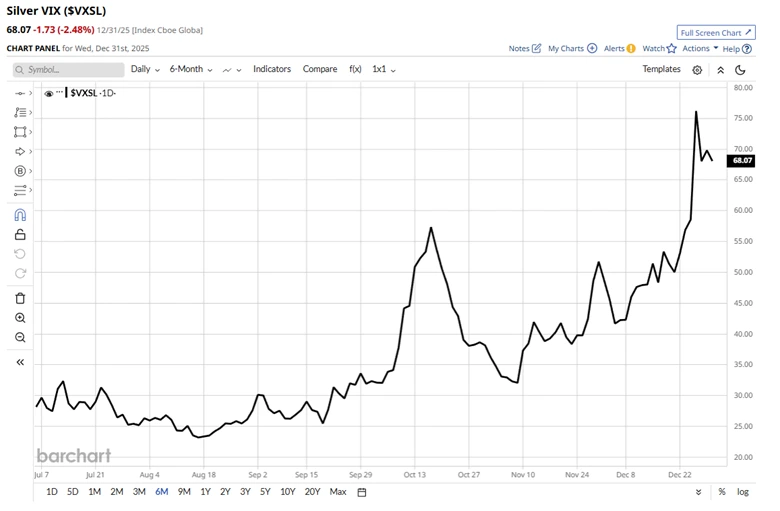The height and width of the screenshot is (511, 780).
Task: Toggle log scale mode
Action: [743, 492]
